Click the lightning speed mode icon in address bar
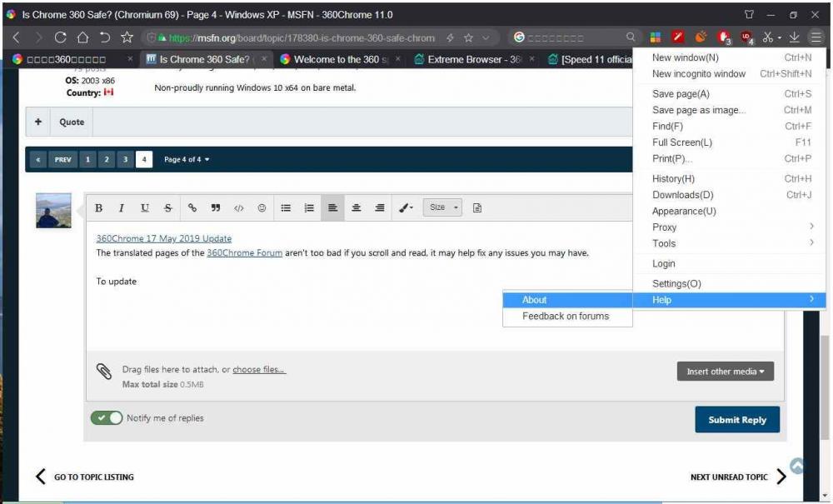 click(x=450, y=37)
